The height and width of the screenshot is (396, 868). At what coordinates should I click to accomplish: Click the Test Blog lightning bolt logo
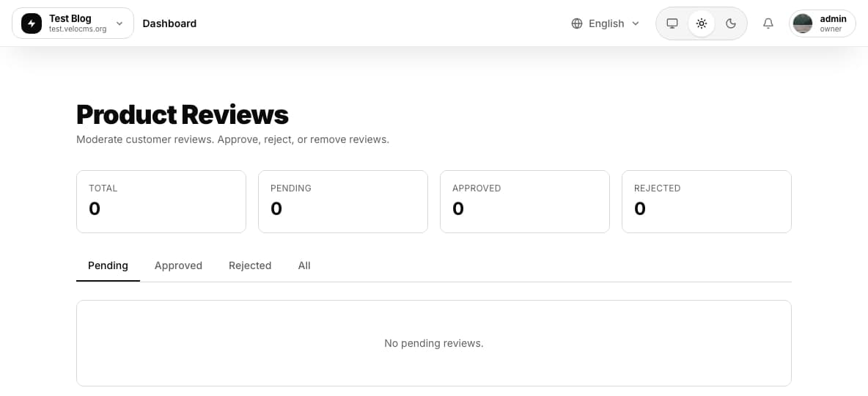[32, 23]
